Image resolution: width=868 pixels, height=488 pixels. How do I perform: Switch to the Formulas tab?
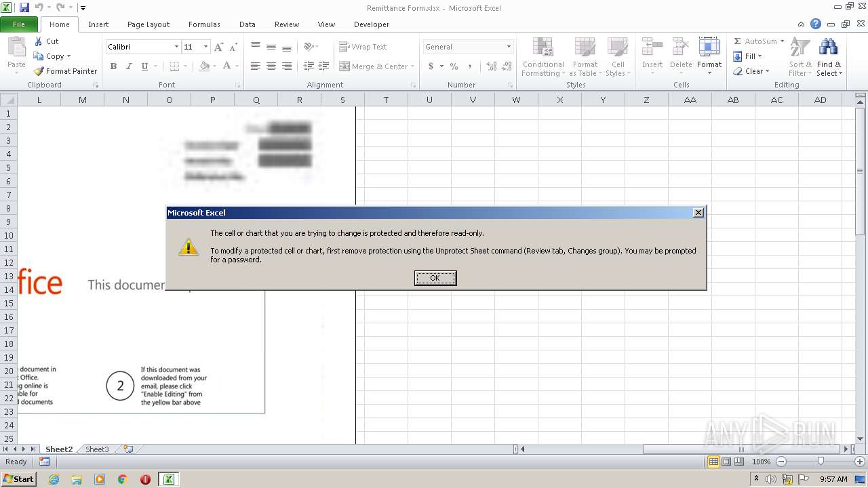click(204, 24)
